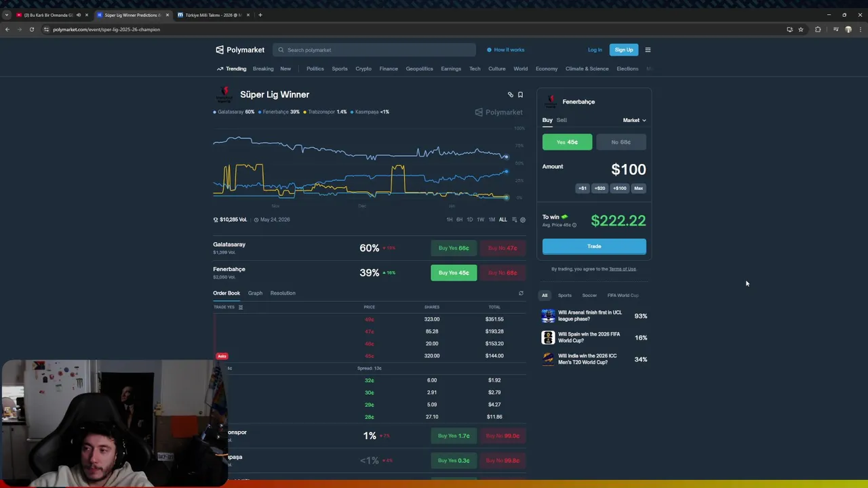
Task: Buy No 99.8¢ on Kasımpaşa row
Action: coord(502,460)
